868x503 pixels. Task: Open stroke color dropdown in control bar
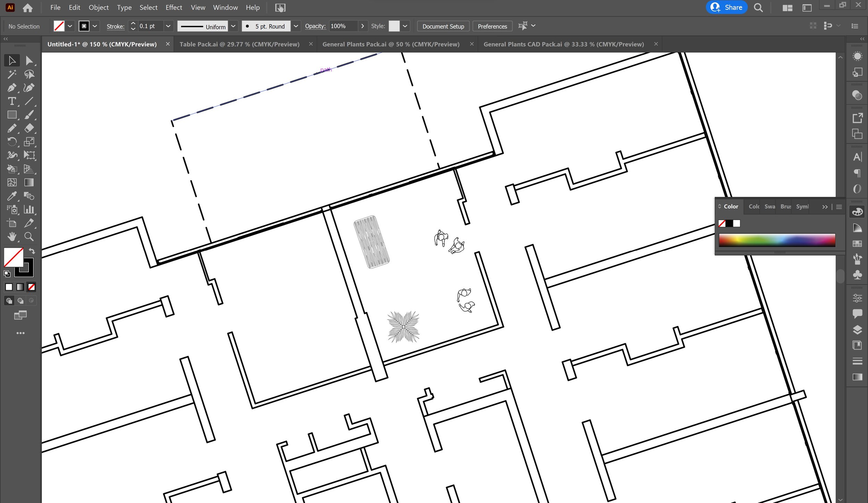point(95,26)
